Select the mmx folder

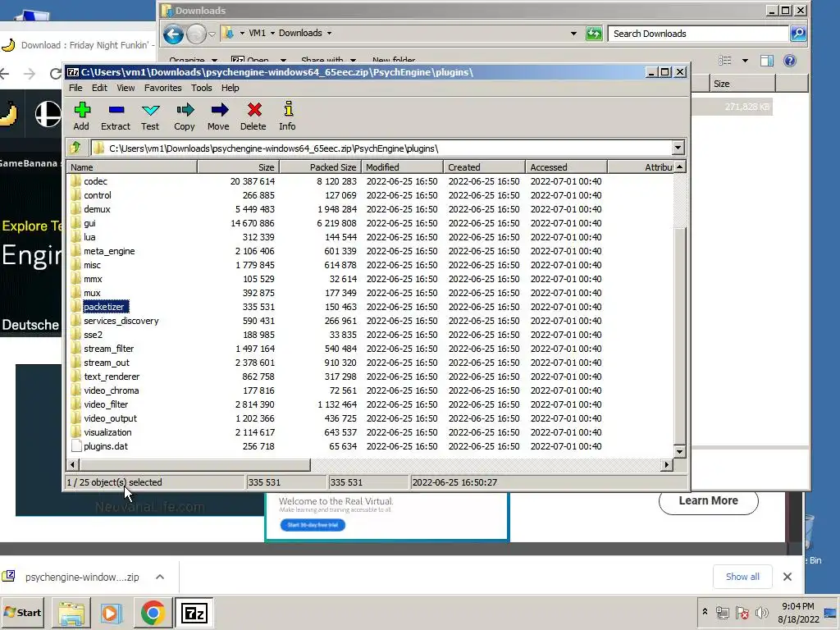(93, 279)
